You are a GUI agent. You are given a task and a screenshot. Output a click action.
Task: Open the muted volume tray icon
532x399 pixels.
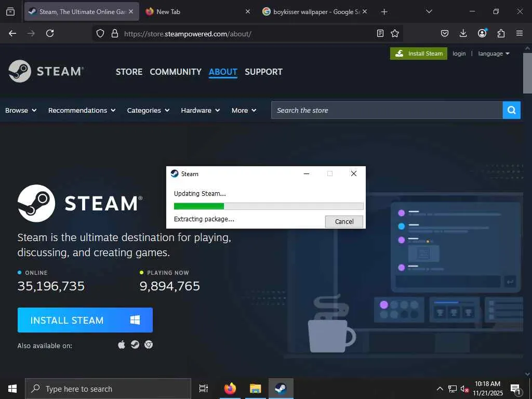click(464, 389)
